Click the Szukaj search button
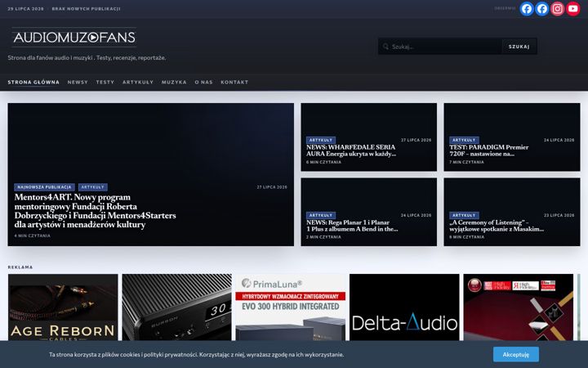 point(519,47)
